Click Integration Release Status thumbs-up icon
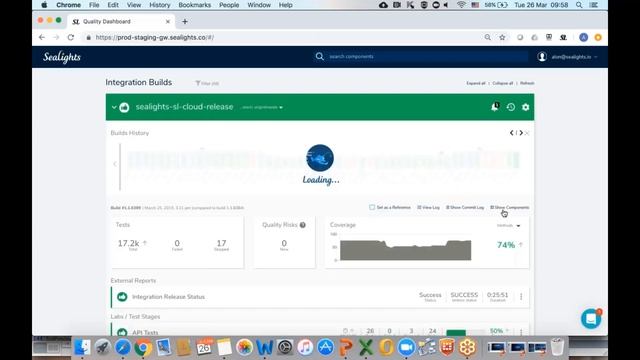 tap(122, 297)
